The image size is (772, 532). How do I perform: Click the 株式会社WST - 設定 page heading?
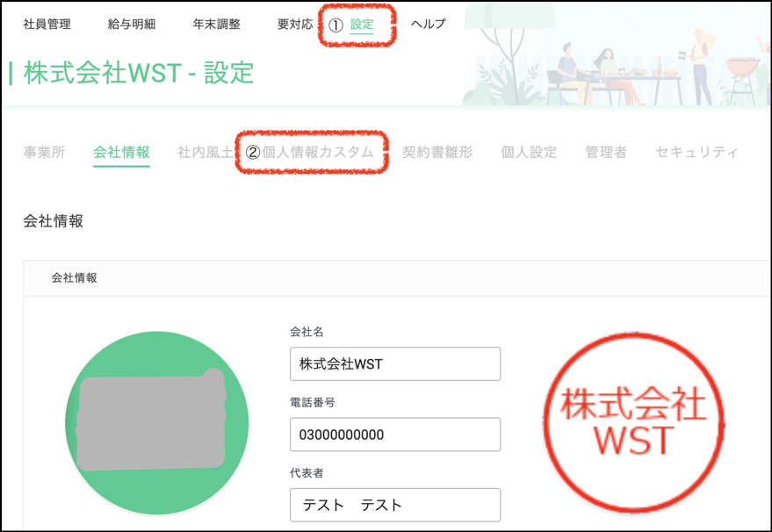(x=139, y=73)
